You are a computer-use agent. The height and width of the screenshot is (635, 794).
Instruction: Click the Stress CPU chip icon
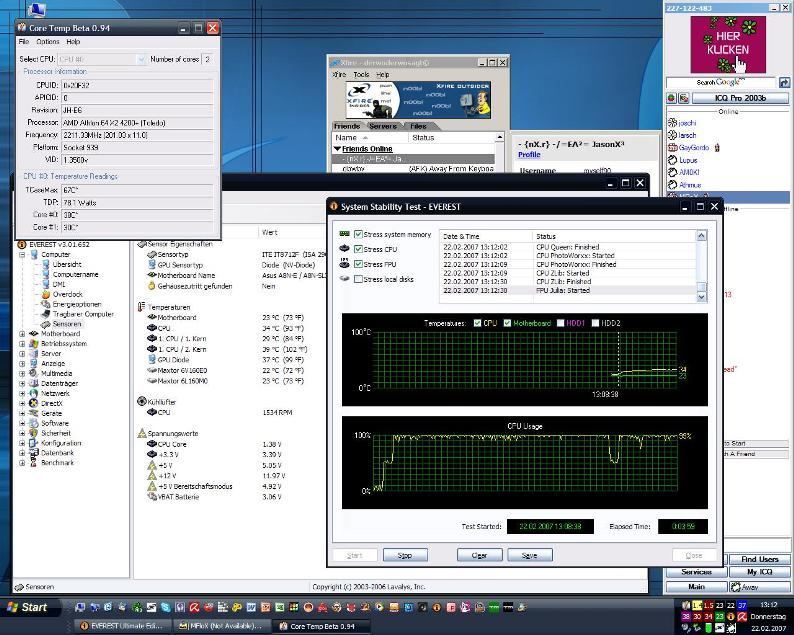click(x=344, y=249)
